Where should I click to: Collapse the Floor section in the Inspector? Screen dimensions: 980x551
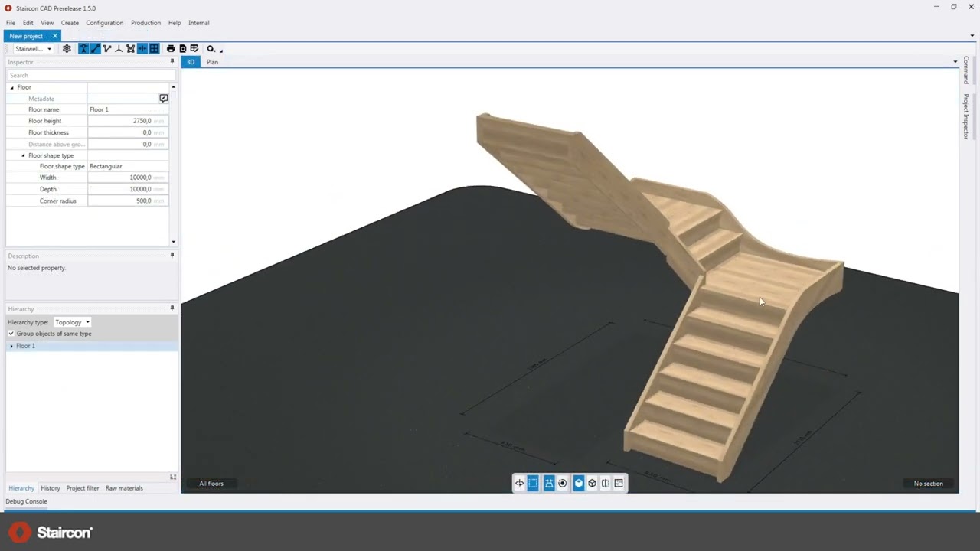click(x=11, y=87)
